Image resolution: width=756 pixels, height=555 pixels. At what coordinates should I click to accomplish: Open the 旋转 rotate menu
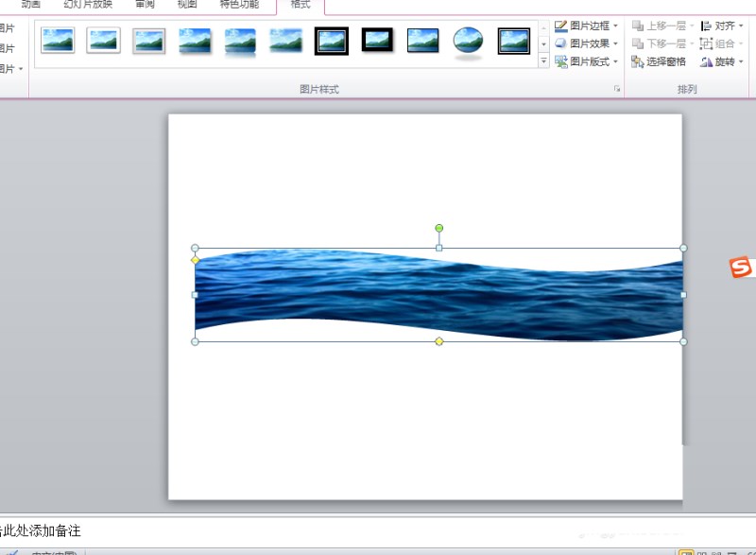[722, 61]
